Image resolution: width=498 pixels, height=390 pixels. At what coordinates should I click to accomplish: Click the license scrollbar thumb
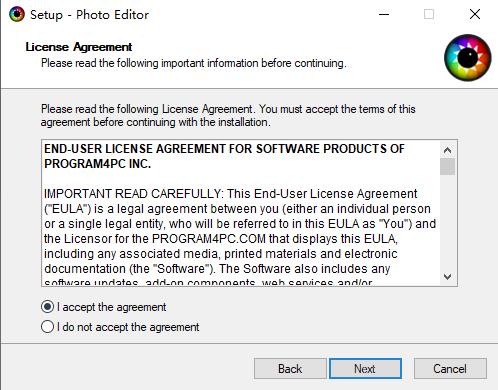[447, 167]
